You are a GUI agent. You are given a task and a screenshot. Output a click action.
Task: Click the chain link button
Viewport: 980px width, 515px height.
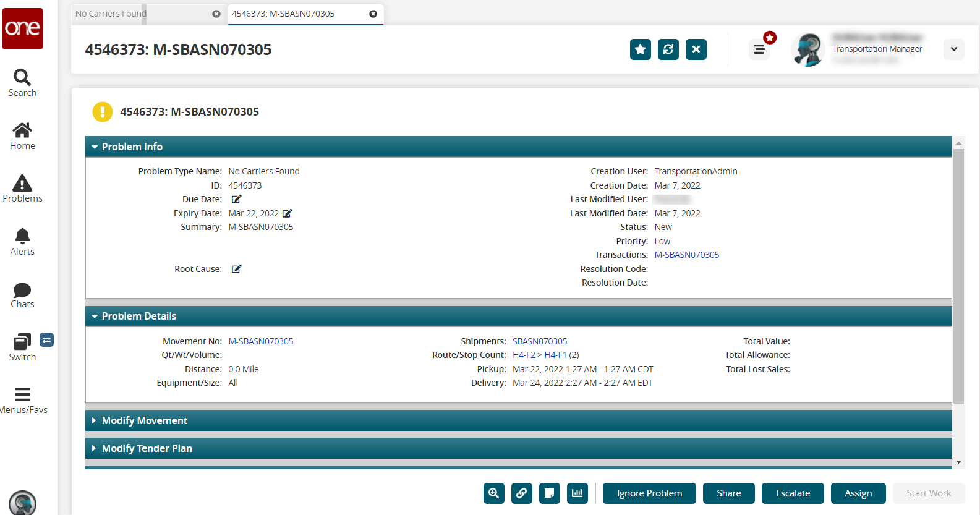coord(522,493)
